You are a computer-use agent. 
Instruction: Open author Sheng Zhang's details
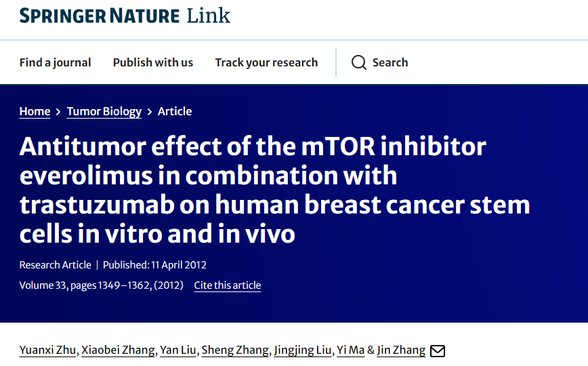click(235, 350)
